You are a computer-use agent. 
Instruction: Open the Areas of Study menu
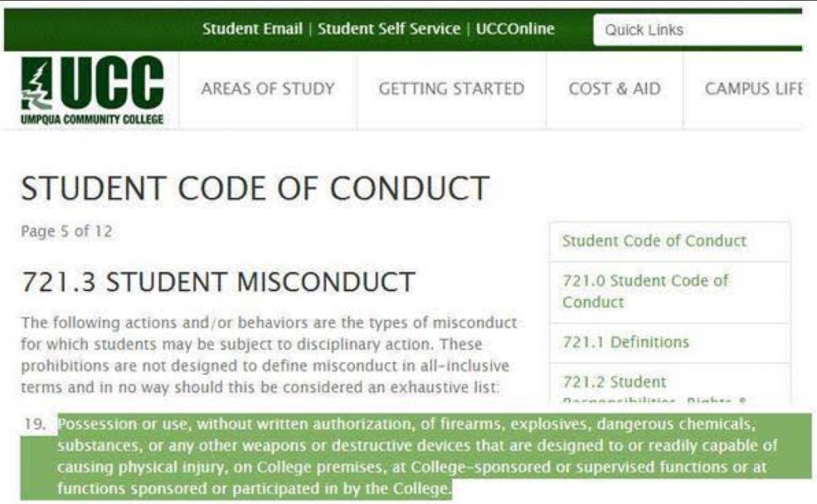click(268, 89)
